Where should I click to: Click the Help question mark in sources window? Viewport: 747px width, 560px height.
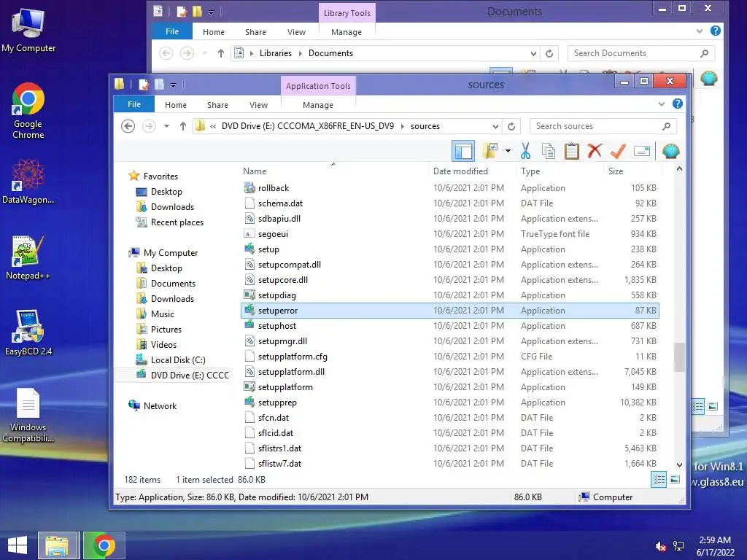coord(678,104)
